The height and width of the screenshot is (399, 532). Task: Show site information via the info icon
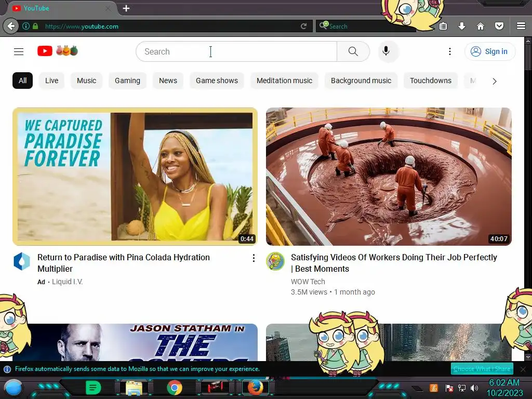click(26, 26)
